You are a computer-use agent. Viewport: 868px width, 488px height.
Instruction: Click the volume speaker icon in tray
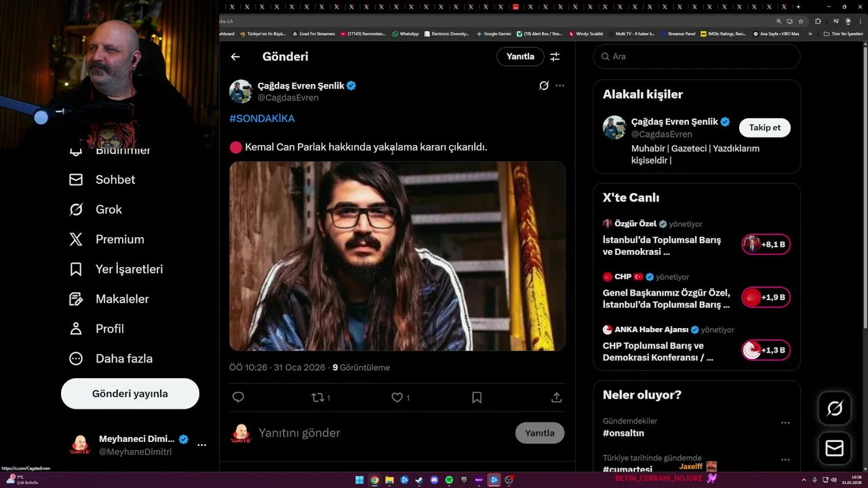tap(833, 480)
